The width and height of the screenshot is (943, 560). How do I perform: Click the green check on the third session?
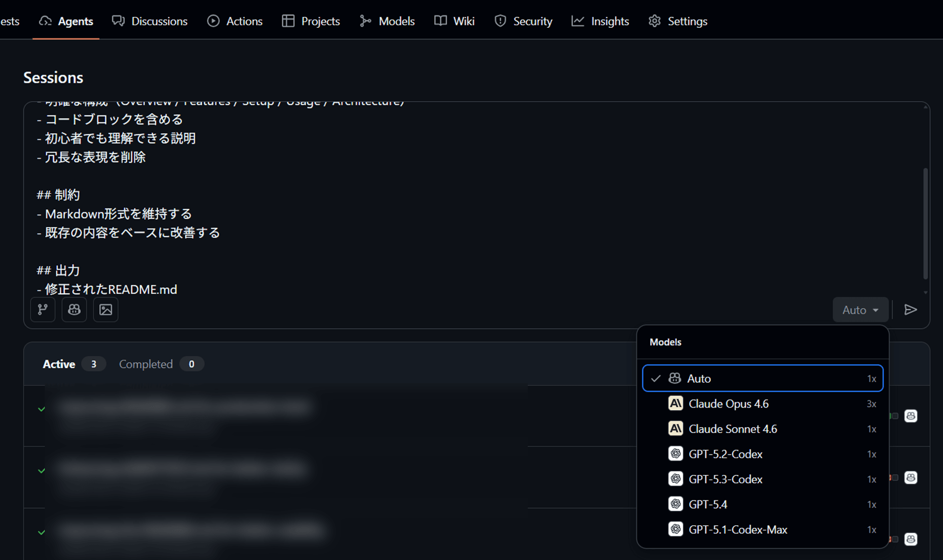41,532
